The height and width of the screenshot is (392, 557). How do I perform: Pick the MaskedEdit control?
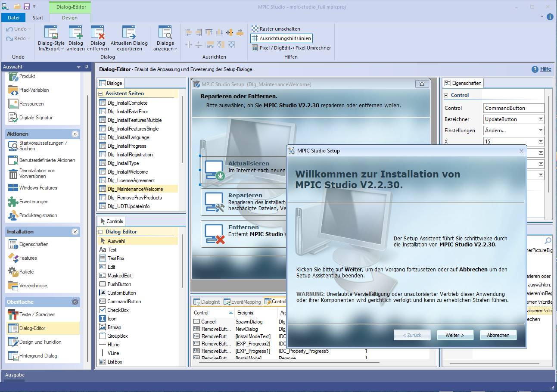119,276
